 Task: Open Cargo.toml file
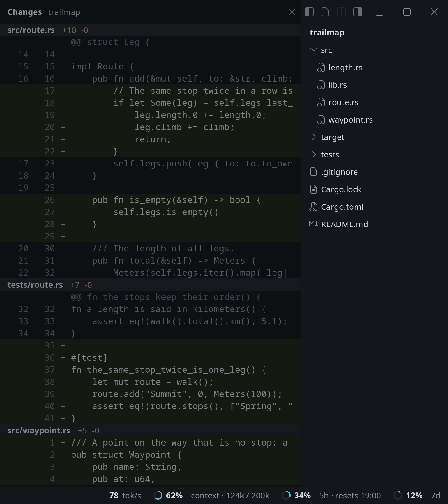click(342, 207)
